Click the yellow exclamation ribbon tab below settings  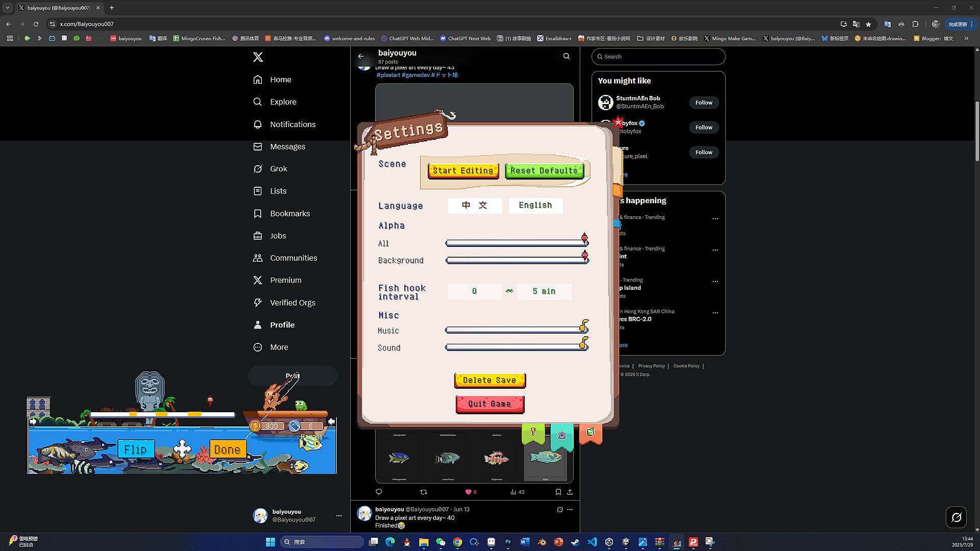533,433
